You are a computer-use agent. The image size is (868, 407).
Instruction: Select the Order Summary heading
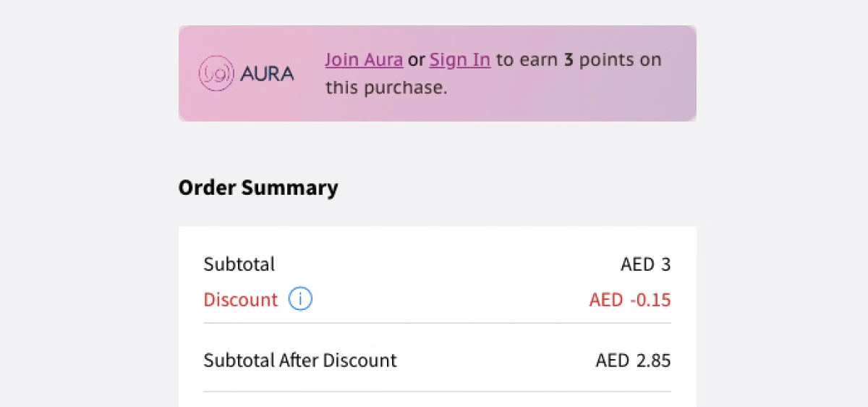click(258, 188)
